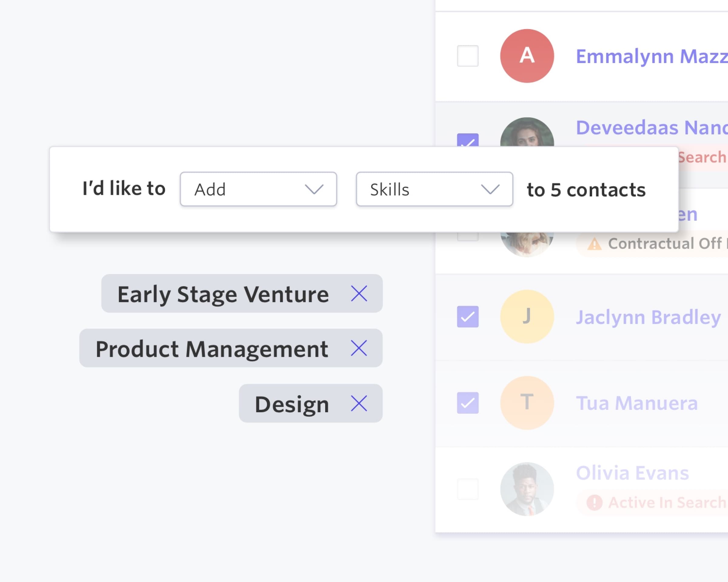728x582 pixels.
Task: Click the chevron in the Skills dropdown
Action: pos(490,189)
